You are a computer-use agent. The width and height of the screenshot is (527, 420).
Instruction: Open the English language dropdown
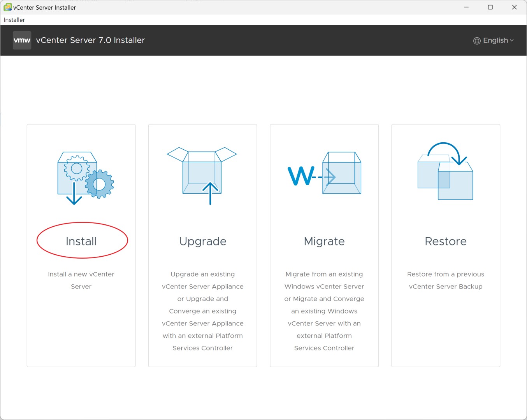click(x=494, y=40)
